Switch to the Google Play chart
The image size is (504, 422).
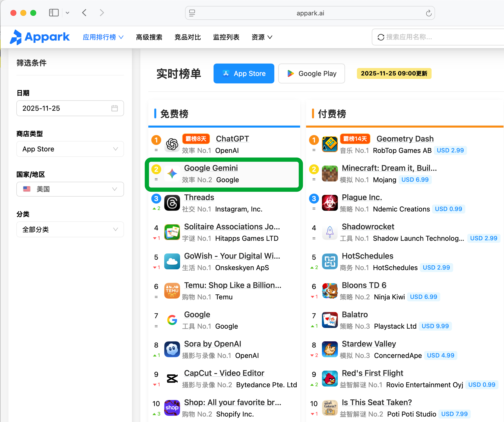tap(312, 73)
